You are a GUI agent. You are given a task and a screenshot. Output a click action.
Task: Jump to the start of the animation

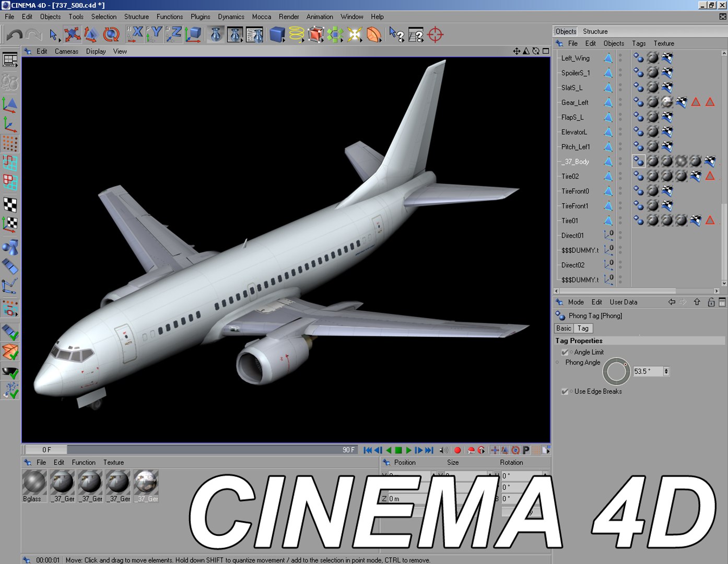[x=368, y=450]
